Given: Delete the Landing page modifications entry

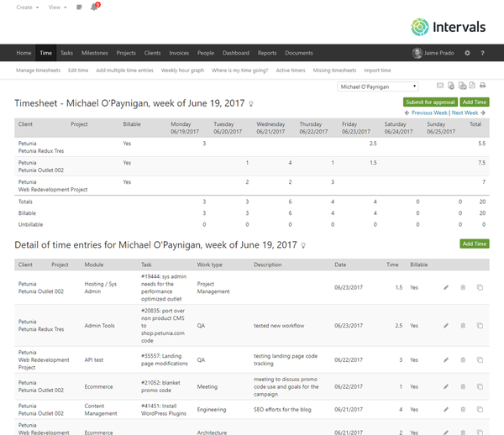Looking at the screenshot, I should [x=463, y=359].
